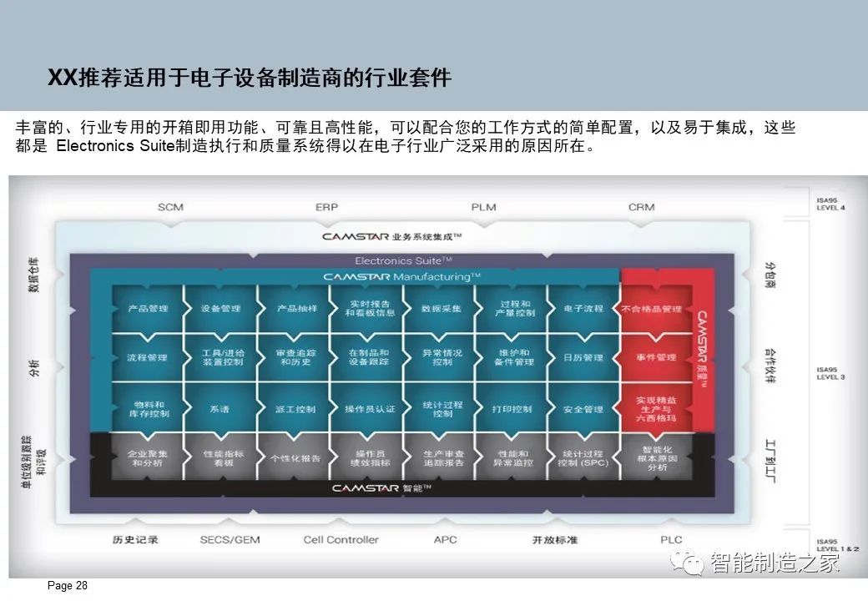Click the 过程和产量控制 cell
Viewport: 868px width, 601px height.
pos(512,309)
